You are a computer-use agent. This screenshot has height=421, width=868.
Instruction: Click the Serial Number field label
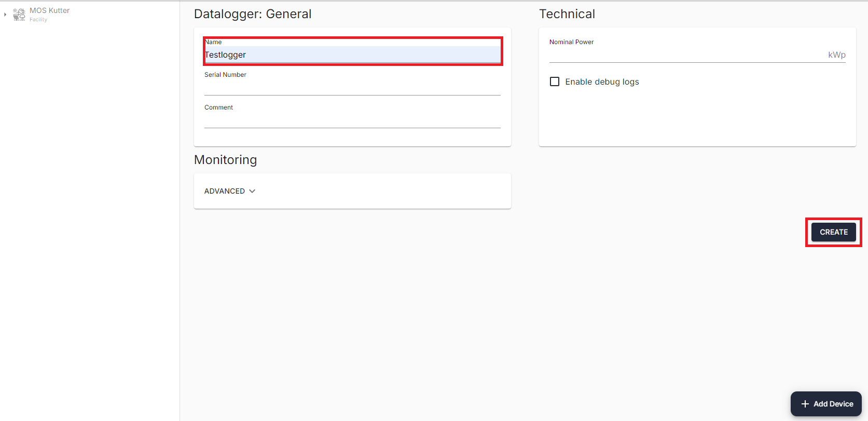click(225, 75)
